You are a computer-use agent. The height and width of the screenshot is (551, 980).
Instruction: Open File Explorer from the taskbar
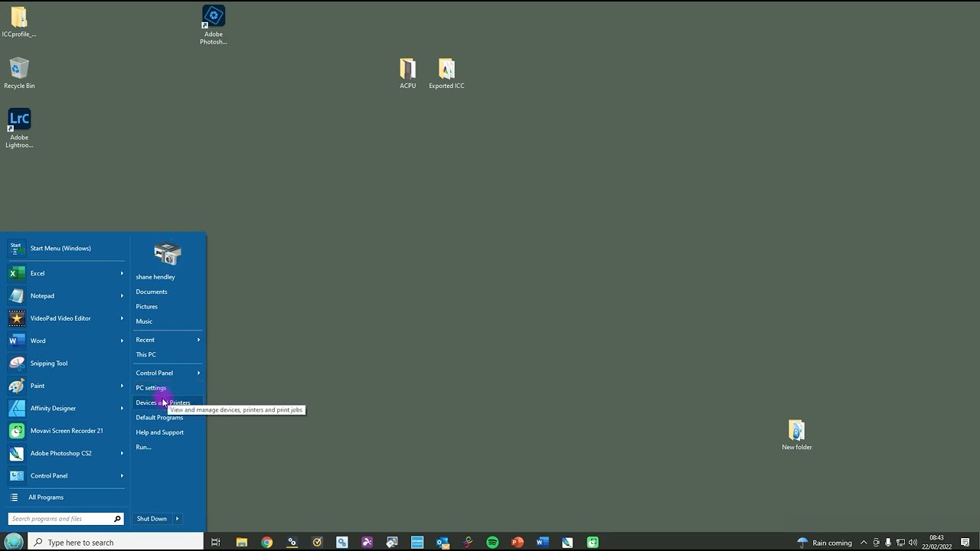click(241, 543)
